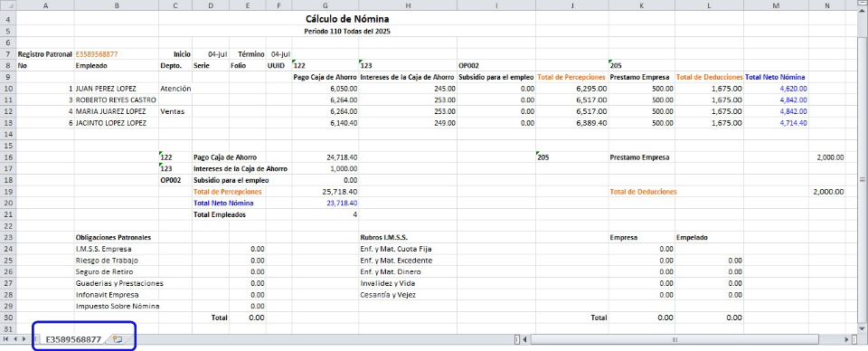Viewport: 868px width, 351px height.
Task: Click the previous sheet navigation arrow
Action: coord(14,338)
